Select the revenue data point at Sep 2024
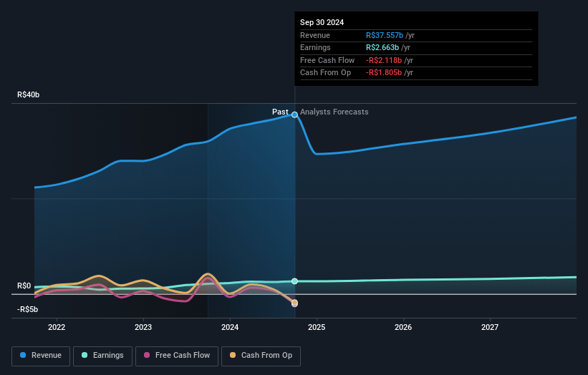 point(295,115)
